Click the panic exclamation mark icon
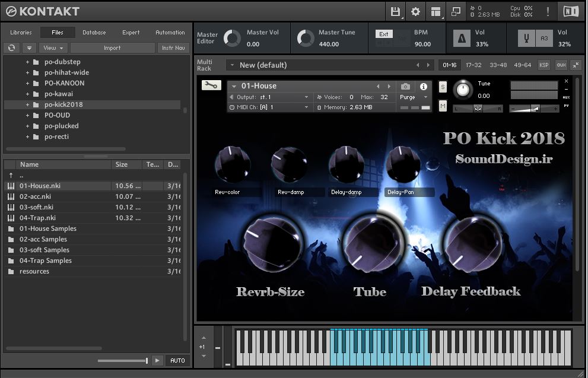This screenshot has height=378, width=588. coord(548,12)
